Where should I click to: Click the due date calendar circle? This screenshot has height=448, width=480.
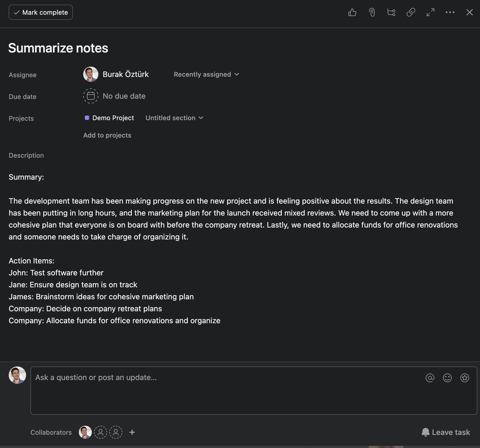pyautogui.click(x=91, y=96)
